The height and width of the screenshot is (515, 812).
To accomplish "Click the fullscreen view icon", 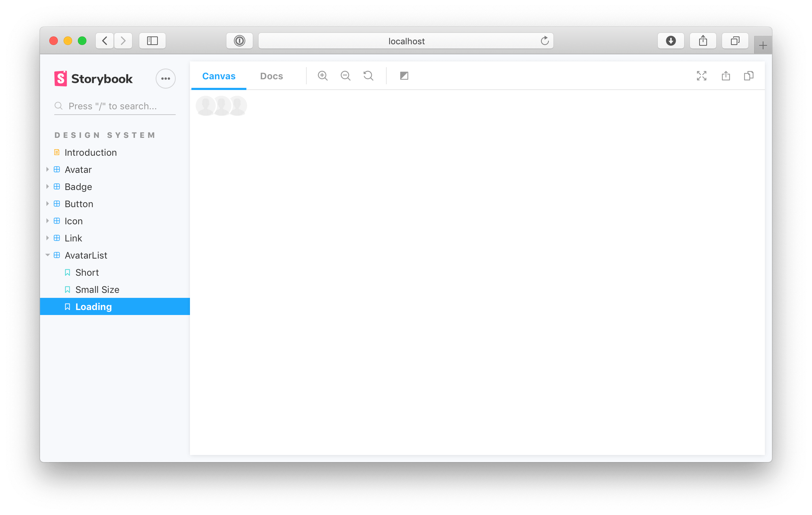I will pos(702,76).
